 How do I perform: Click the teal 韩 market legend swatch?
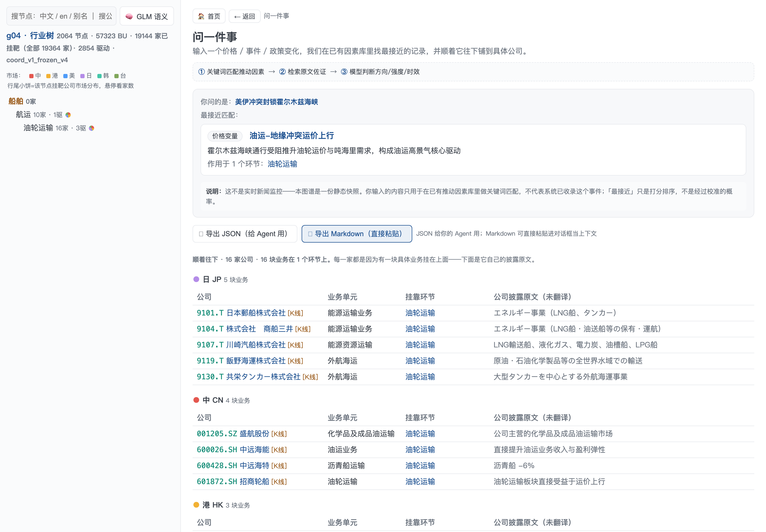(99, 76)
